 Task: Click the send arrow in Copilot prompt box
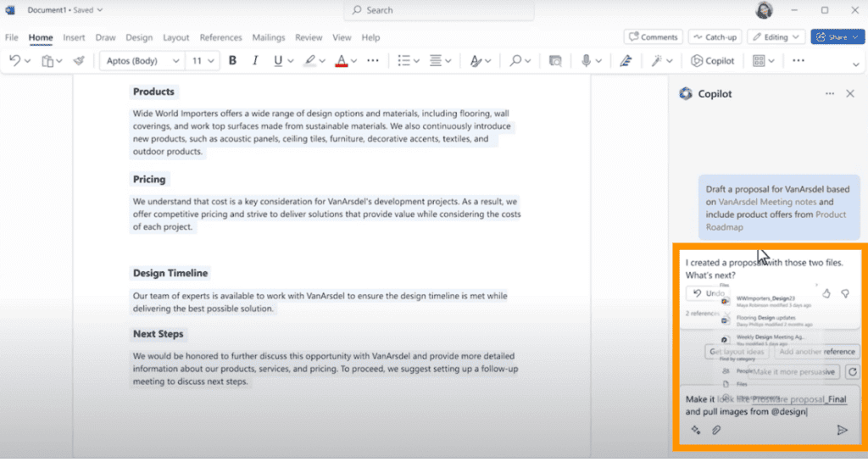pos(842,430)
